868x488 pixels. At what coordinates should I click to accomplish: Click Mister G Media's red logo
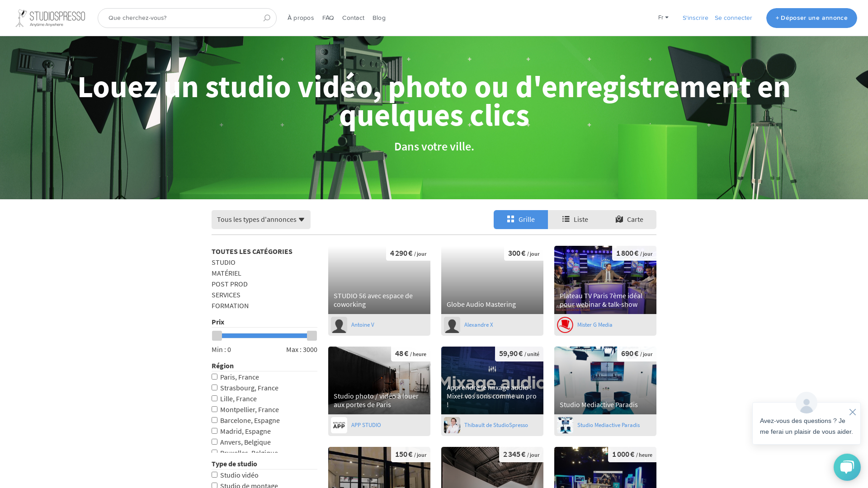565,325
